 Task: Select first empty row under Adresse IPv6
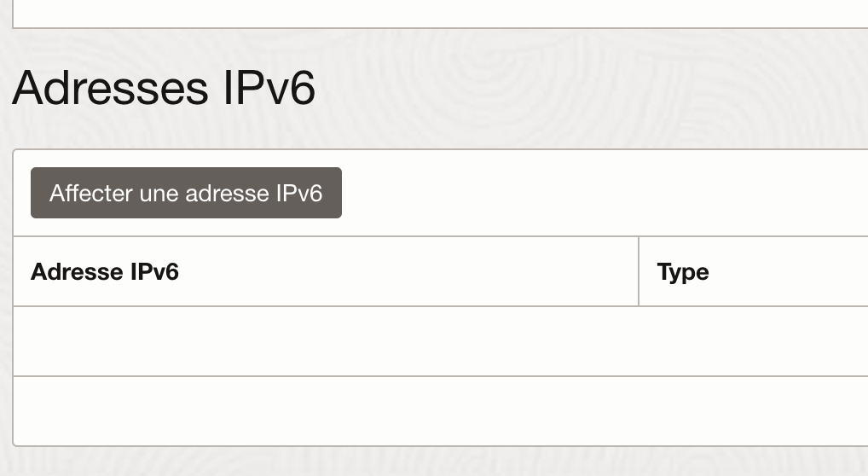pyautogui.click(x=326, y=341)
